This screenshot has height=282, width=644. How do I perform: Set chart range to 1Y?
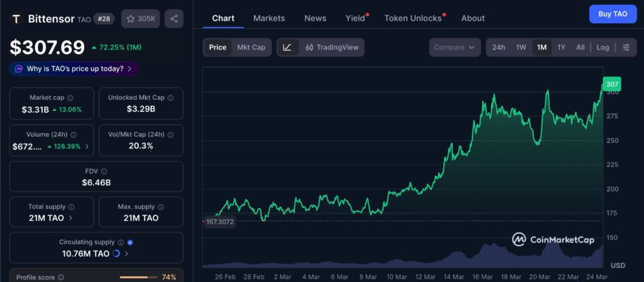point(561,48)
